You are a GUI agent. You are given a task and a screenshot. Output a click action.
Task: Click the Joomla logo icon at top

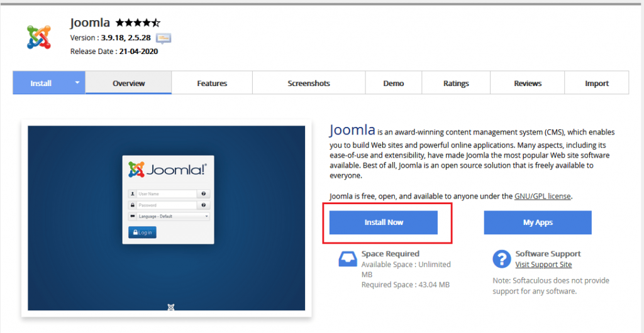[x=39, y=37]
